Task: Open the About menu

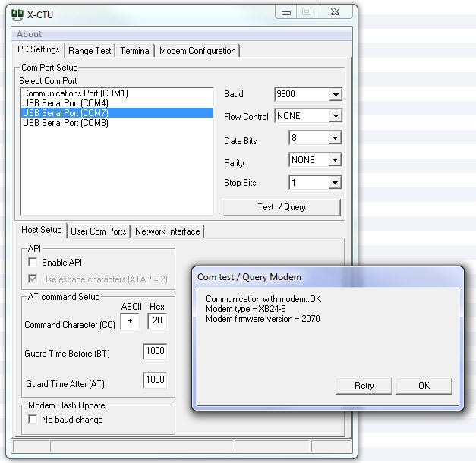Action: 30,34
